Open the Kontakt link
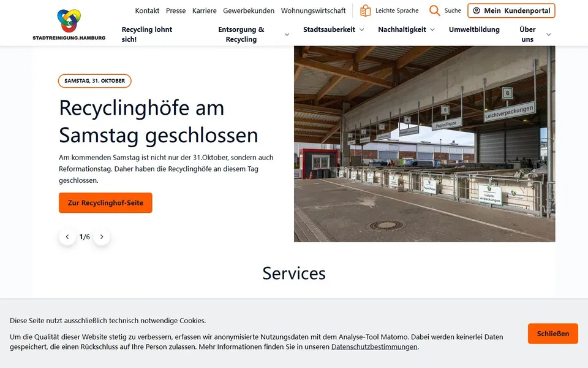 coord(147,10)
